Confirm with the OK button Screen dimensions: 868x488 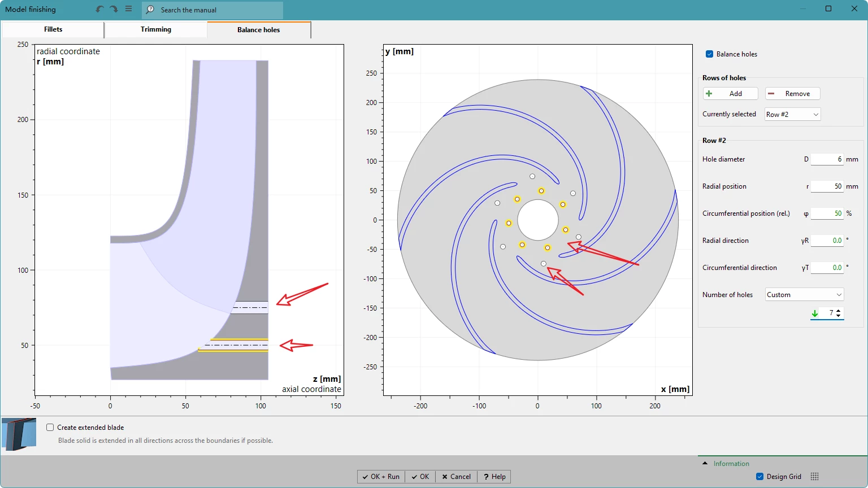pyautogui.click(x=420, y=477)
